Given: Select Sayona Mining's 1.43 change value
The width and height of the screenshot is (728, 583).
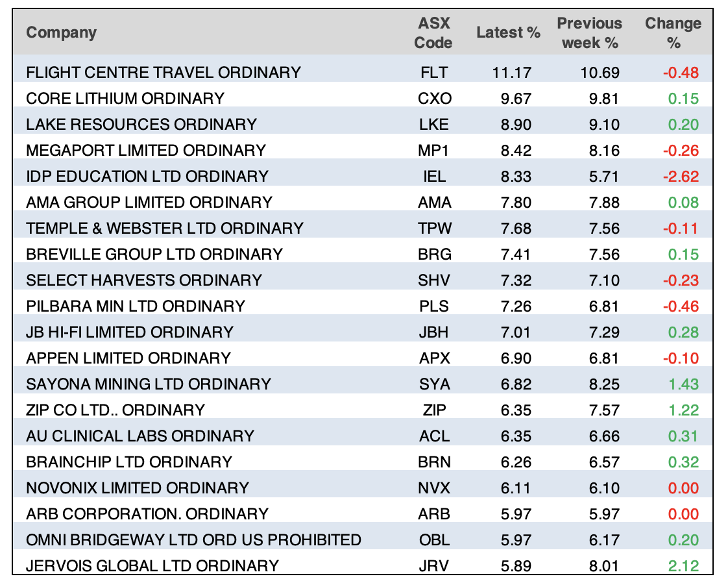Looking at the screenshot, I should pos(685,384).
